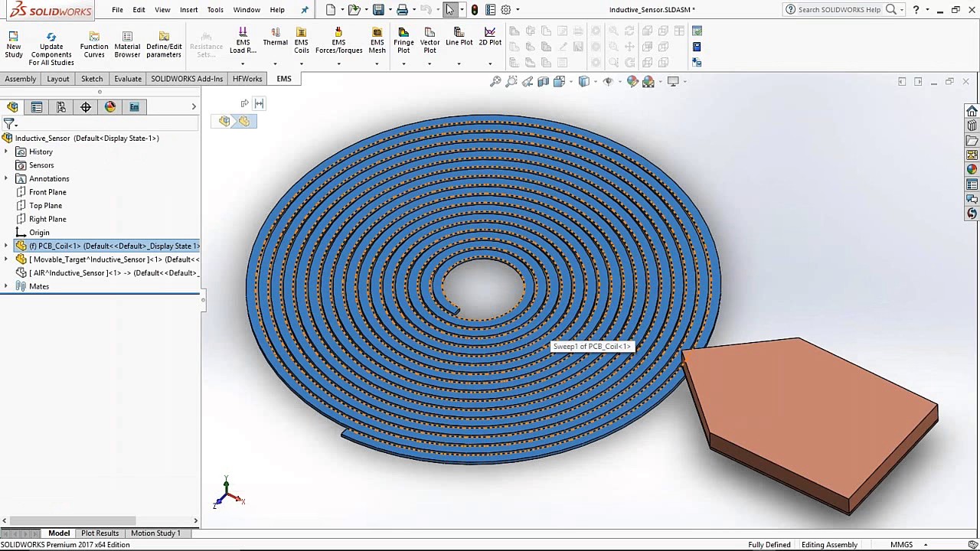Open PropertyManager tab icon
The width and height of the screenshot is (980, 551).
click(37, 107)
